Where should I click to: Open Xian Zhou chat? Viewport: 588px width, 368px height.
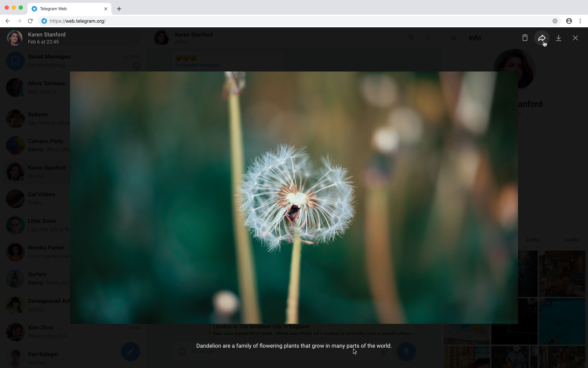tap(73, 332)
